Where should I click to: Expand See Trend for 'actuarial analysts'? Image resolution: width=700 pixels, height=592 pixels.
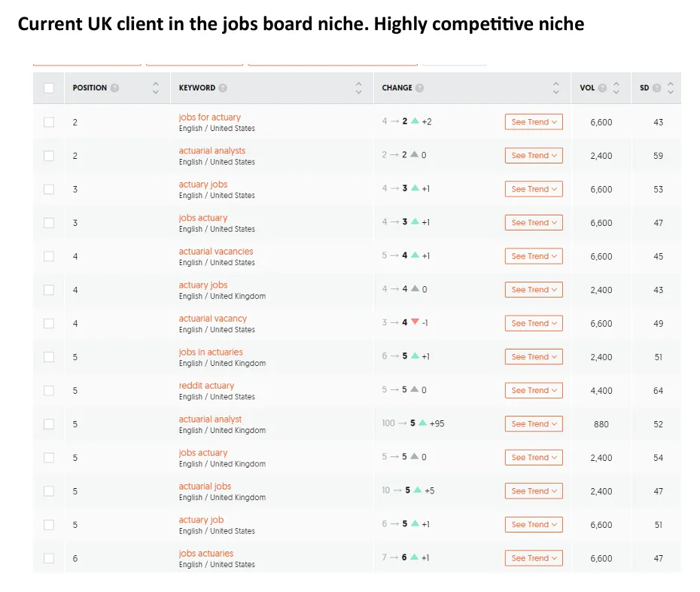(x=534, y=156)
